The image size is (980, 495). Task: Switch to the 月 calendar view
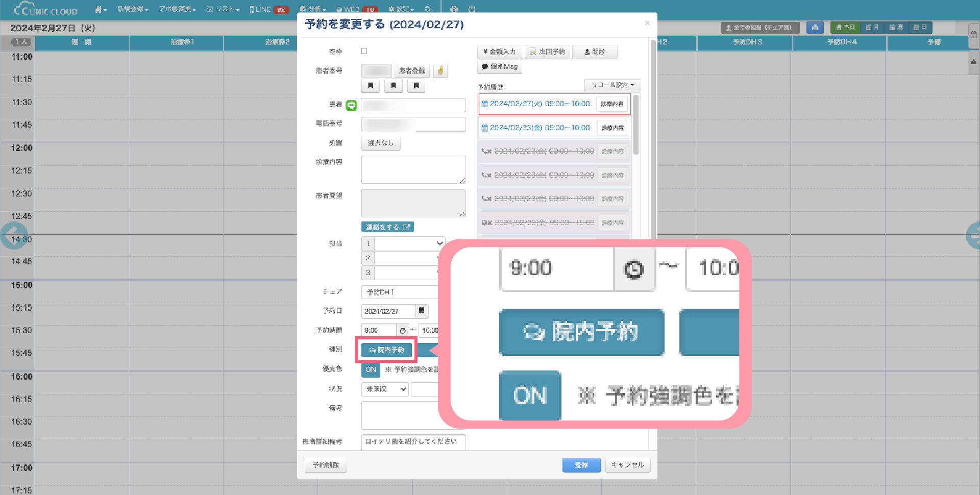click(x=872, y=28)
